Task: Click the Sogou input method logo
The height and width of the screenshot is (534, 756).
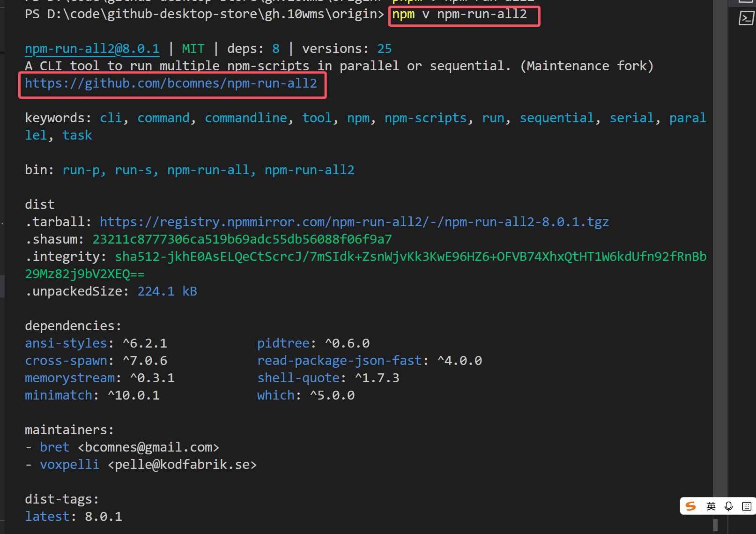Action: point(690,506)
